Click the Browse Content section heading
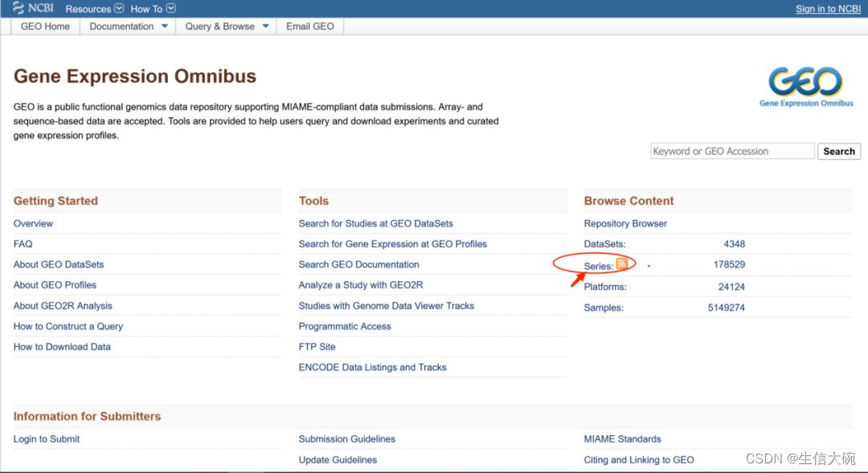The width and height of the screenshot is (868, 473). click(x=628, y=201)
